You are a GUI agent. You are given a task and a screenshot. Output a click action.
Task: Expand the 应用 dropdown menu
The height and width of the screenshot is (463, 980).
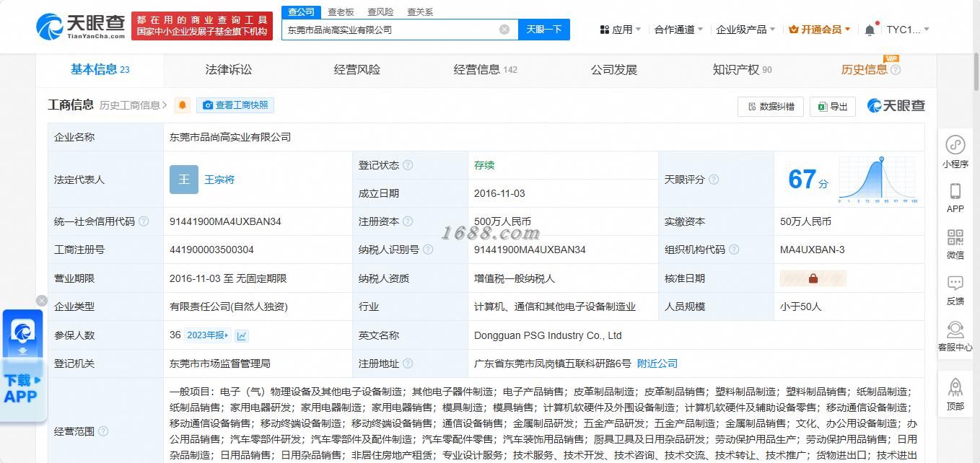[621, 30]
